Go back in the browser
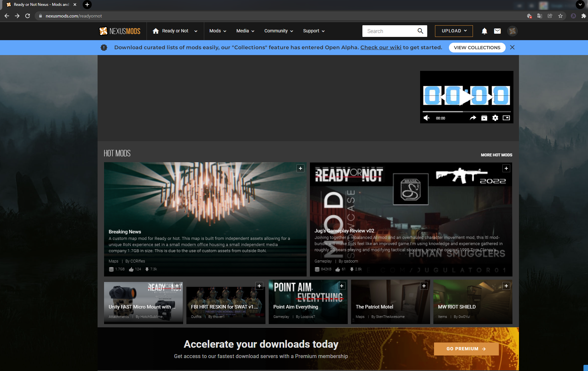588x371 pixels. pyautogui.click(x=7, y=16)
